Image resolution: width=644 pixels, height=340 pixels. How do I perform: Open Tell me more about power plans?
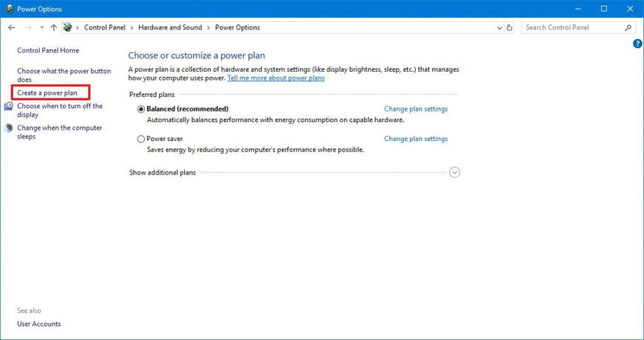tap(275, 78)
